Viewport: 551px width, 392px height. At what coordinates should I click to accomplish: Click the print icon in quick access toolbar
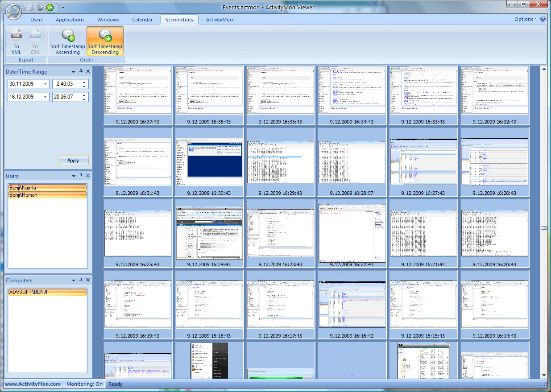coord(30,7)
